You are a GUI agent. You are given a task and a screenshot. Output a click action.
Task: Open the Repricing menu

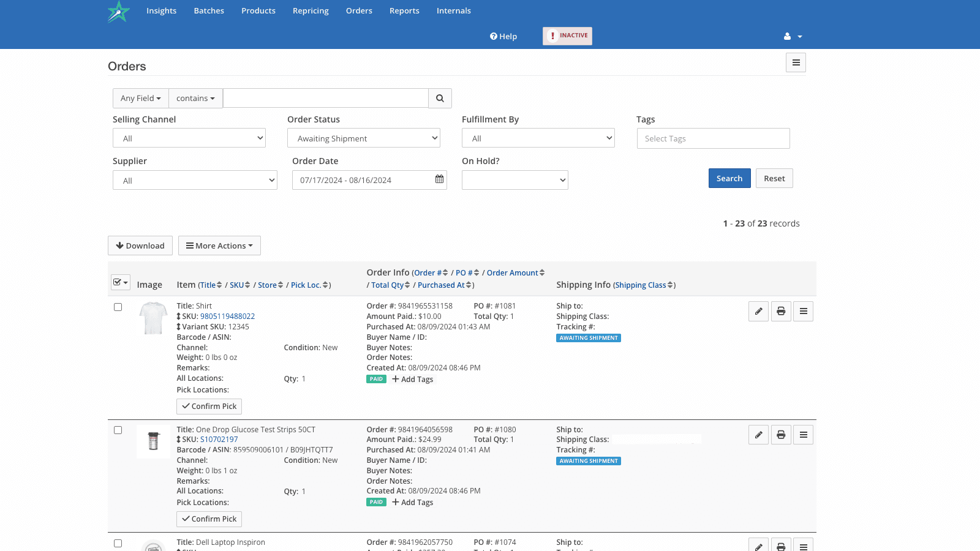pyautogui.click(x=311, y=11)
